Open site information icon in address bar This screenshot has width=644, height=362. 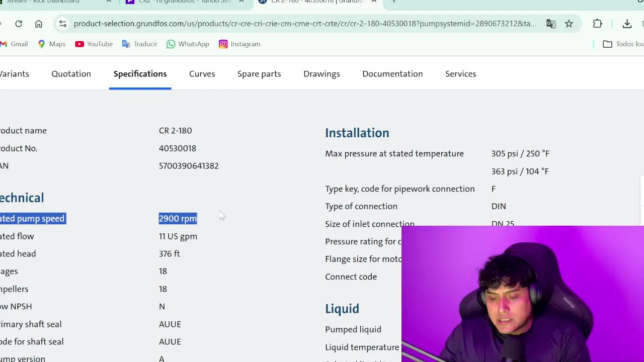click(62, 24)
